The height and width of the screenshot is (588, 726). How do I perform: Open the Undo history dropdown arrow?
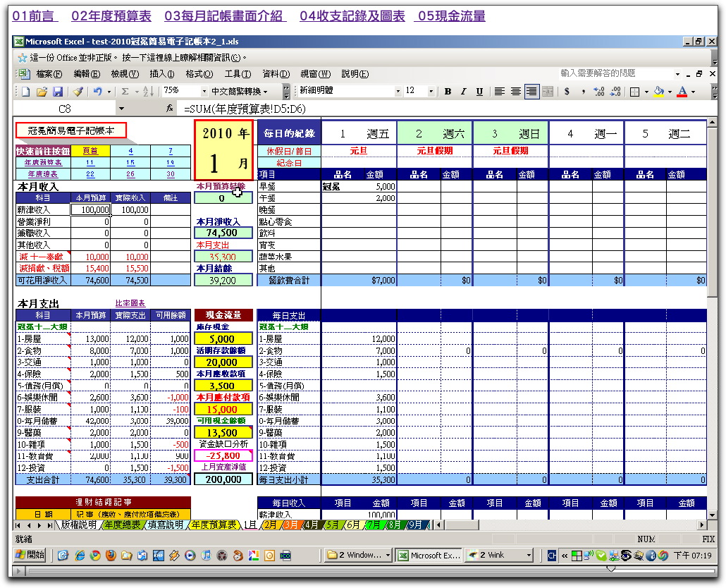(x=109, y=92)
